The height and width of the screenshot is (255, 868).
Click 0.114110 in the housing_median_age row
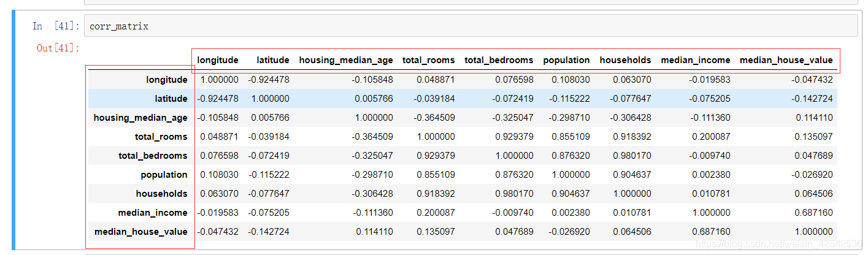(x=814, y=118)
